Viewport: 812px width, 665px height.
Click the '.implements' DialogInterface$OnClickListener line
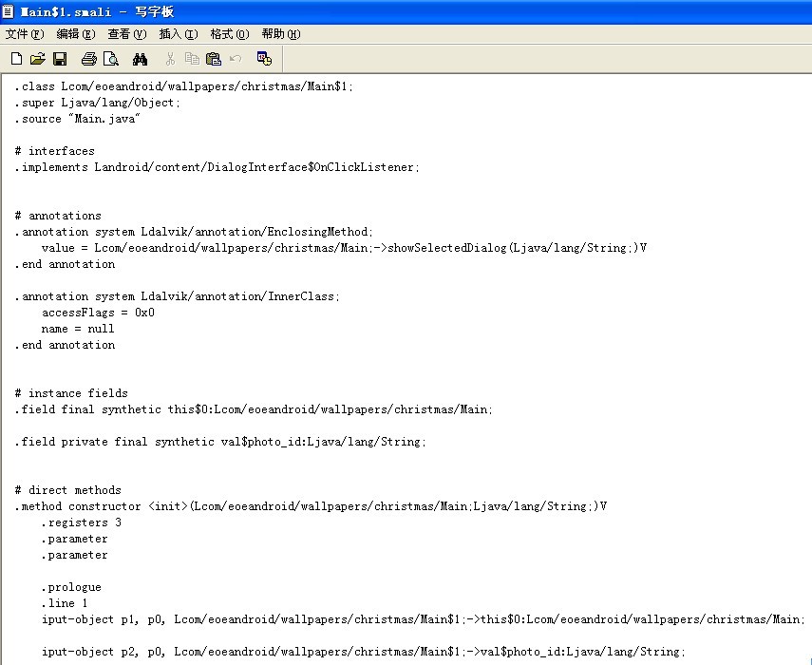(217, 167)
